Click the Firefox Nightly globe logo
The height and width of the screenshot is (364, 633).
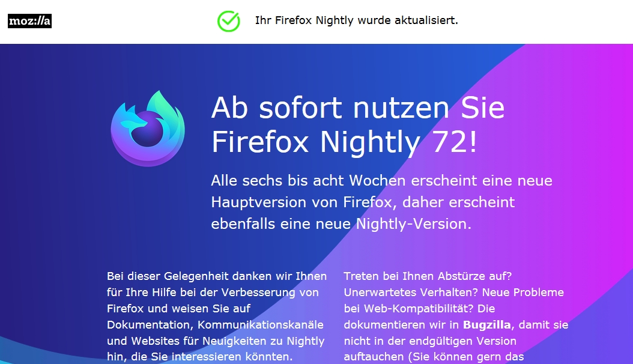[x=148, y=129]
